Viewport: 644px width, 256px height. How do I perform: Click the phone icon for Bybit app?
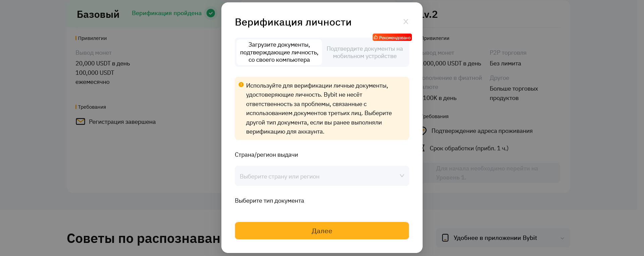pos(445,238)
